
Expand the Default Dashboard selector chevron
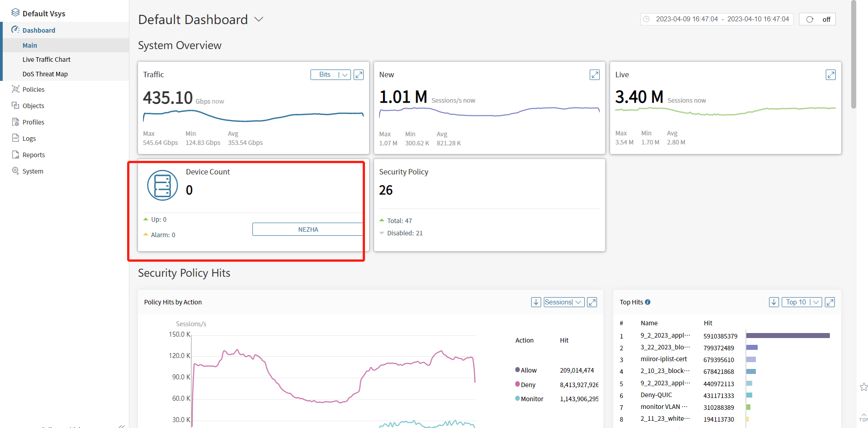[x=259, y=20]
